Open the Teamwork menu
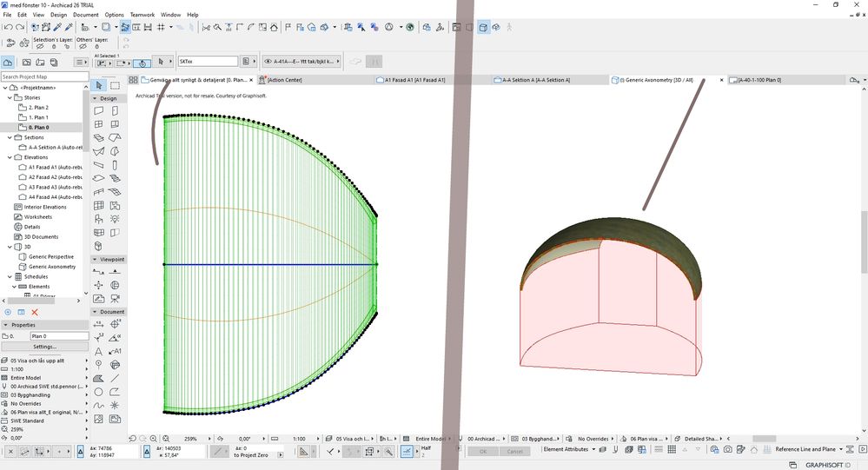The height and width of the screenshot is (470, 868). coord(141,15)
